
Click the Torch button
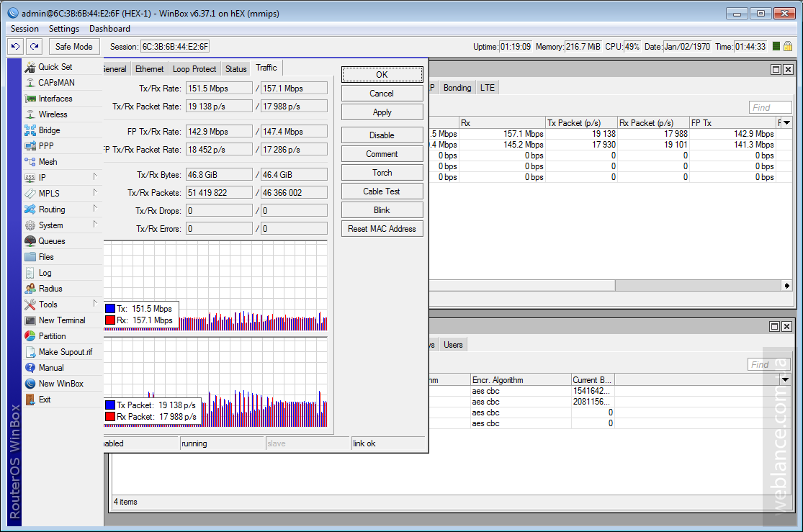point(382,173)
